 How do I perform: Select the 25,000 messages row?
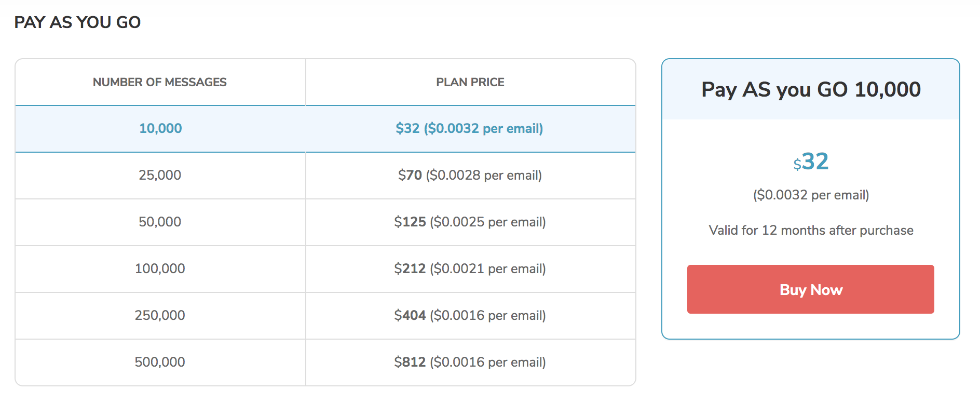pos(325,176)
